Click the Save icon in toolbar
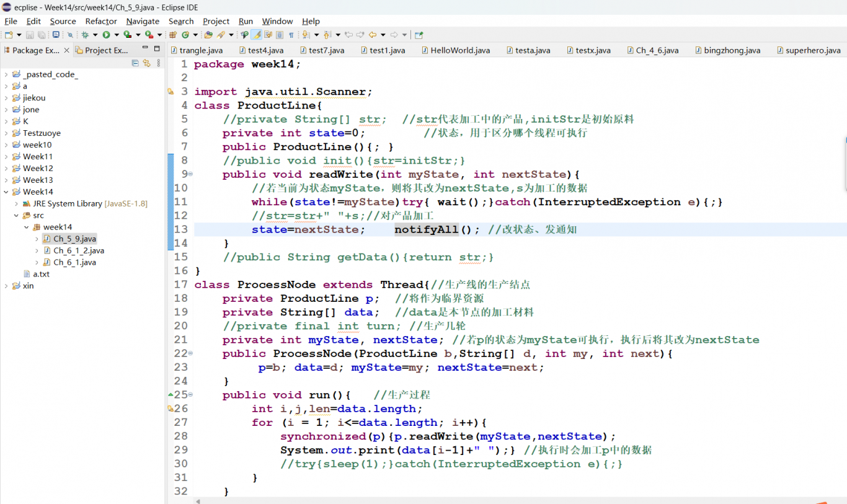 pyautogui.click(x=30, y=35)
